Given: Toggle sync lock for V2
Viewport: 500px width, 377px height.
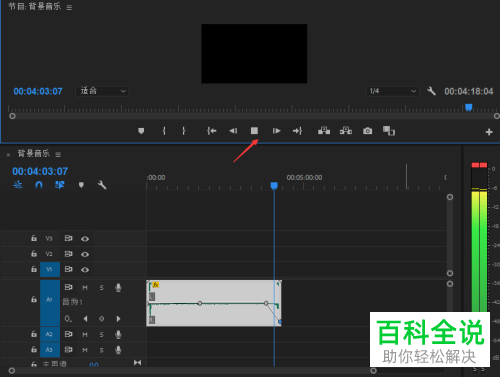Looking at the screenshot, I should click(x=68, y=254).
